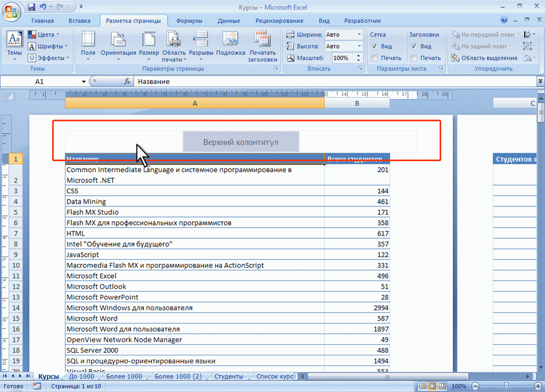Open Excel help question mark icon
This screenshot has height=392, width=545.
point(504,20)
